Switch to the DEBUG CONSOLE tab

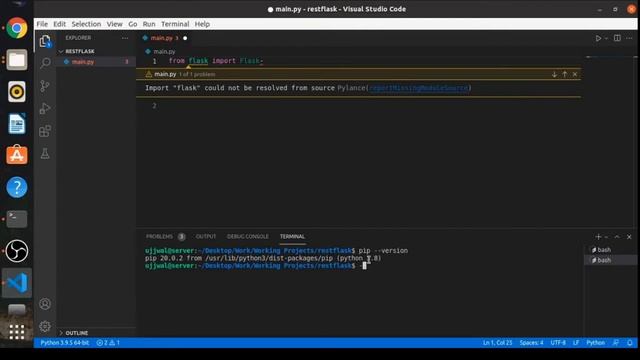[248, 237]
